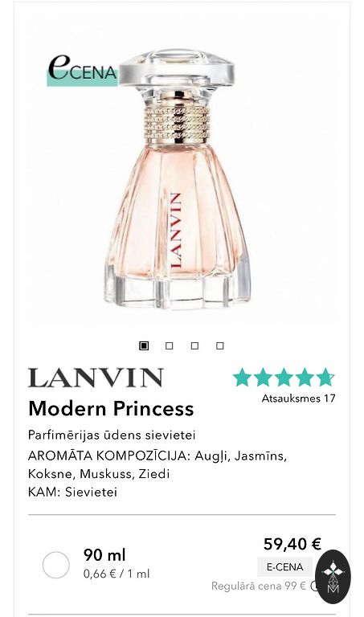Switch to the second product image indicator
The height and width of the screenshot is (617, 364).
[x=170, y=346]
